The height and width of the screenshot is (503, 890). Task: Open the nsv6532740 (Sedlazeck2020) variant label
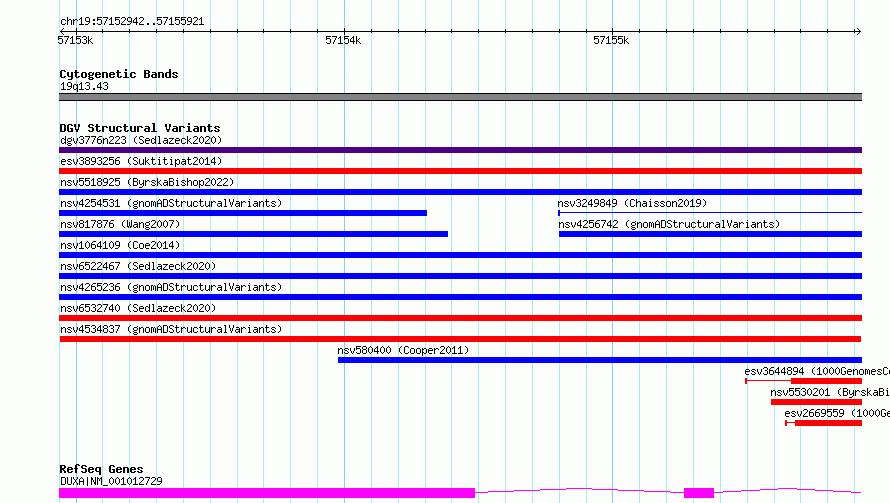[x=138, y=308]
